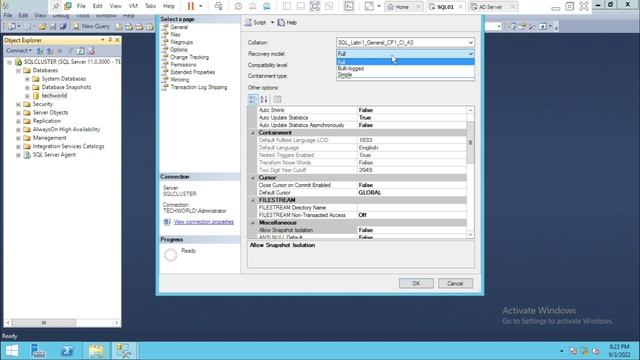Click the view connection properties link icon

[x=167, y=222]
